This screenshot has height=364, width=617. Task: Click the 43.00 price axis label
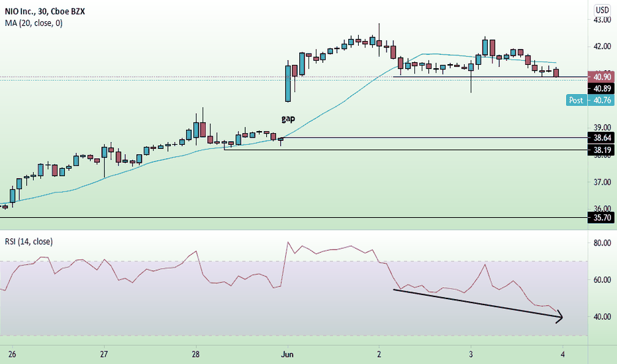602,20
